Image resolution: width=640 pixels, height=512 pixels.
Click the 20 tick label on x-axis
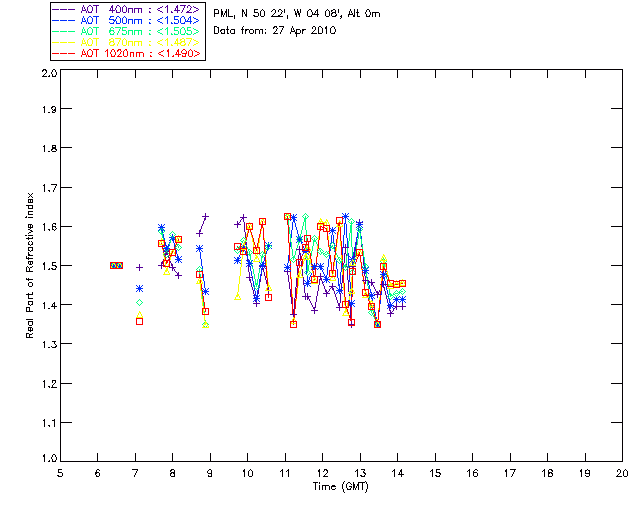[x=622, y=474]
